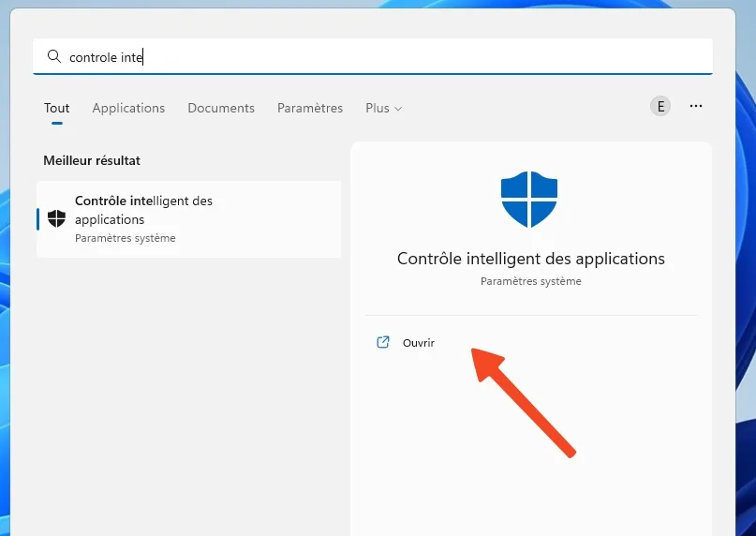Switch to the Applications tab
Viewport: 756px width, 536px height.
coord(128,108)
